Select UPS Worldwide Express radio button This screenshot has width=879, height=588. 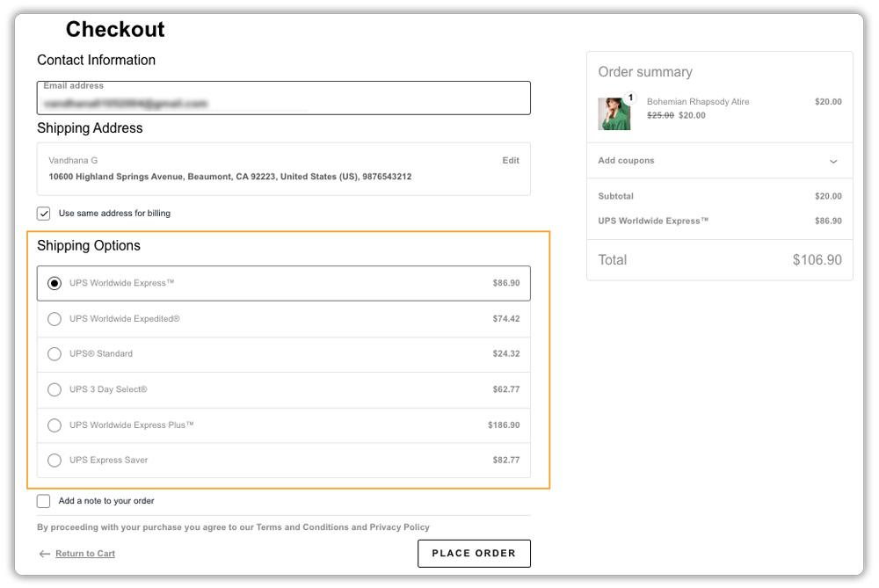pyautogui.click(x=54, y=284)
